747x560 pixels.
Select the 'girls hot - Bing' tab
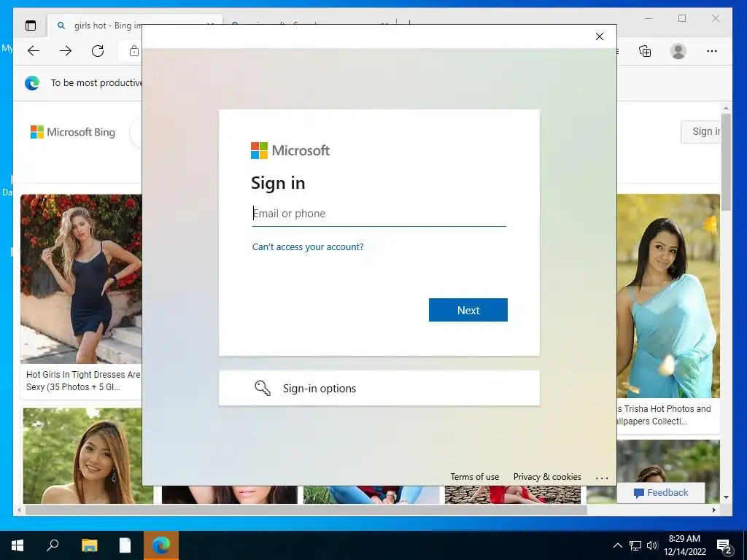(108, 26)
